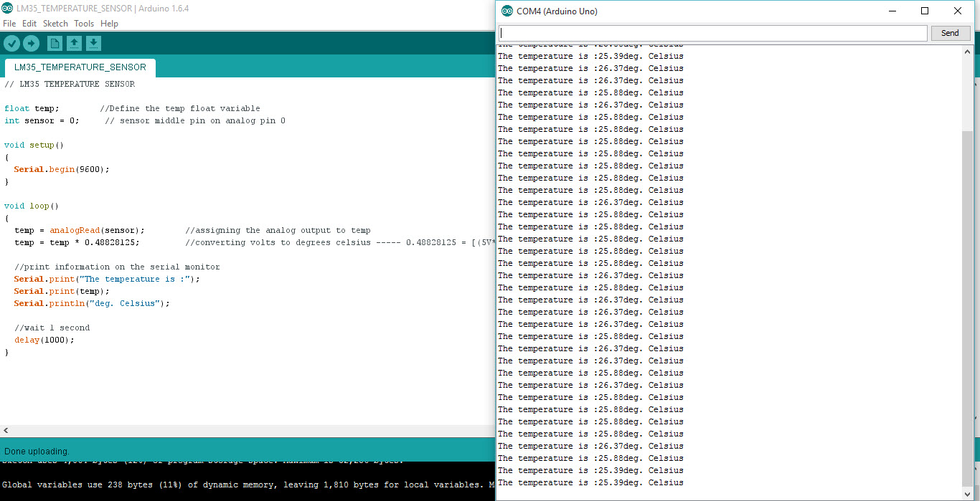
Task: Open the Tools menu
Action: (x=84, y=24)
